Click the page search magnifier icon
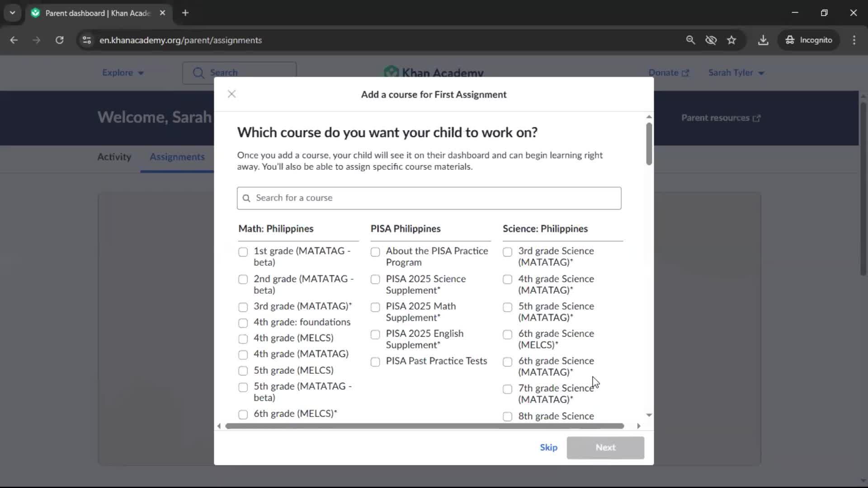The width and height of the screenshot is (868, 488). pos(198,73)
